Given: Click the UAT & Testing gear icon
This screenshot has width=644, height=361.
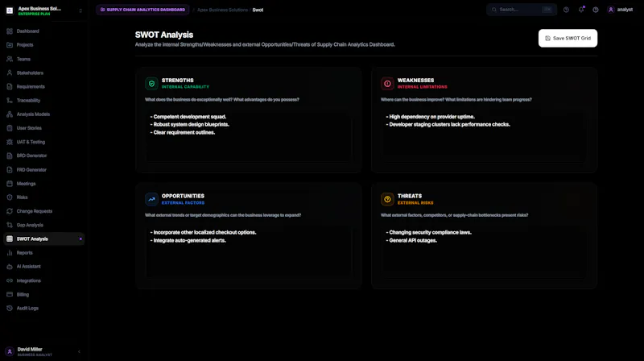Looking at the screenshot, I should [10, 142].
